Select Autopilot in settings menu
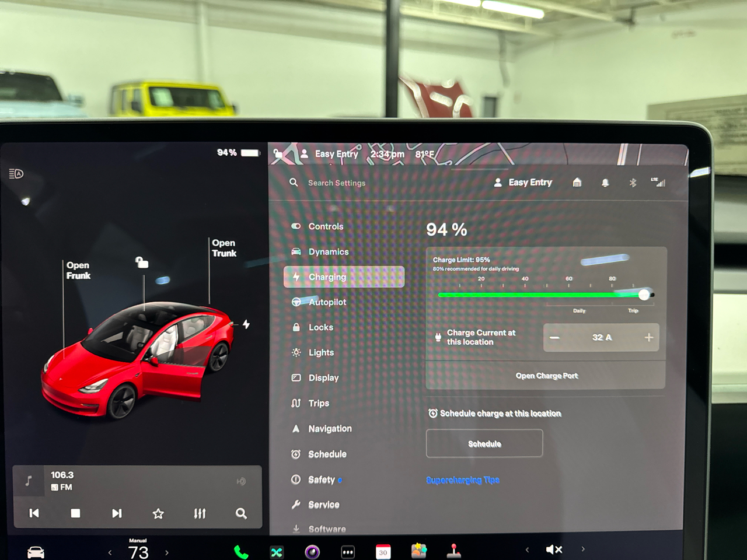 point(327,302)
